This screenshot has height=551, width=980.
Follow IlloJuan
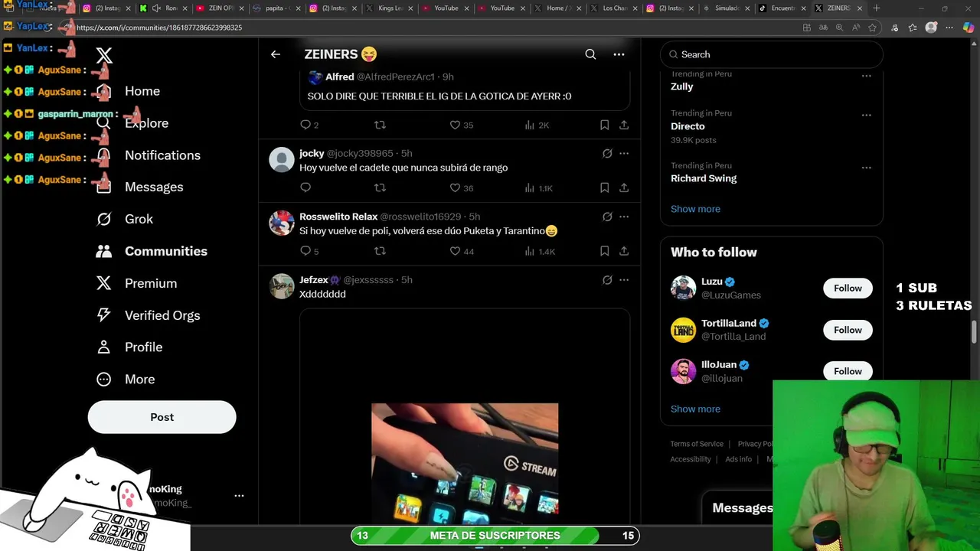[848, 371]
